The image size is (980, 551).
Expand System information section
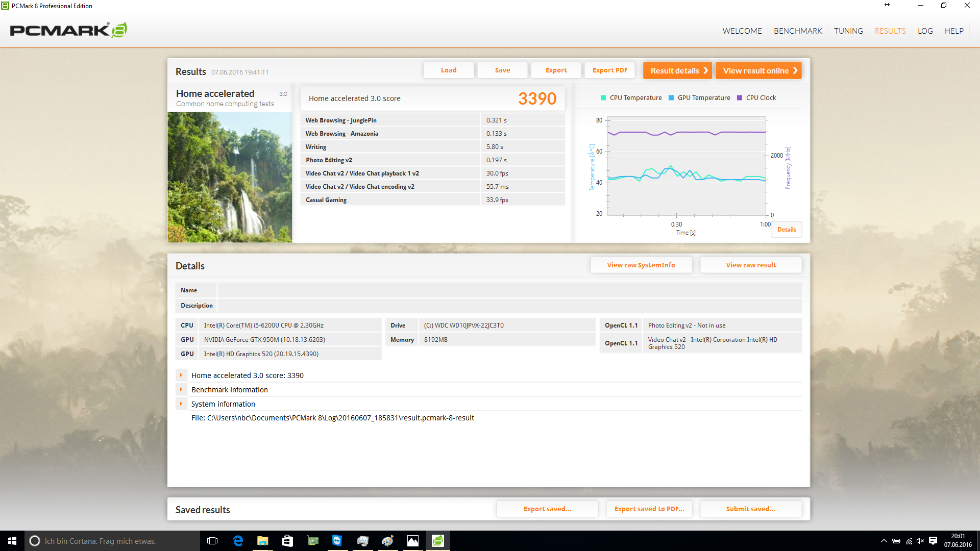[x=181, y=404]
